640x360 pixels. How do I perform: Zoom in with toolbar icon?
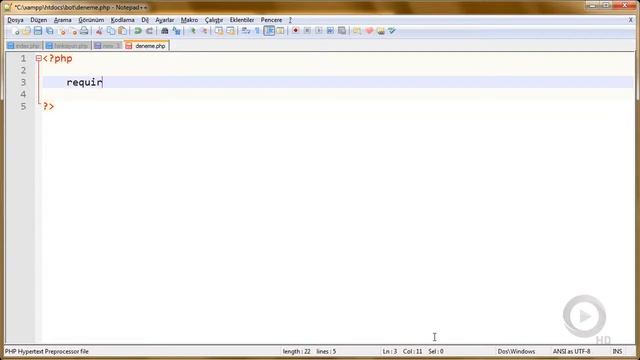192,31
